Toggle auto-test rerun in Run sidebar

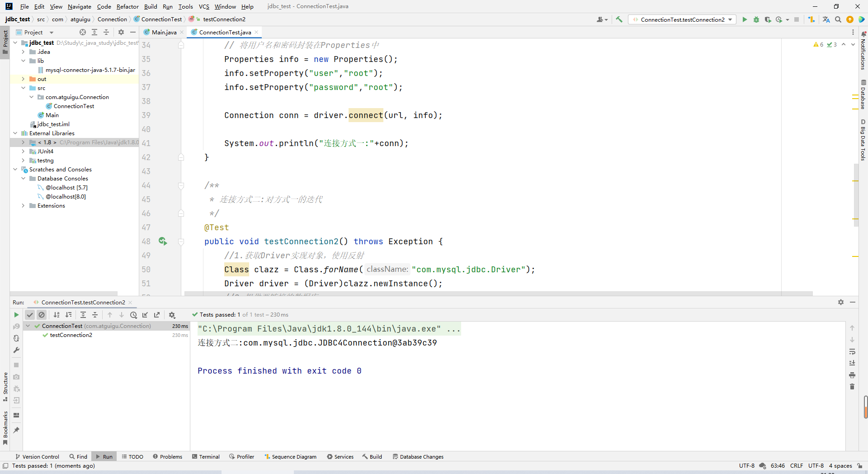tap(16, 338)
